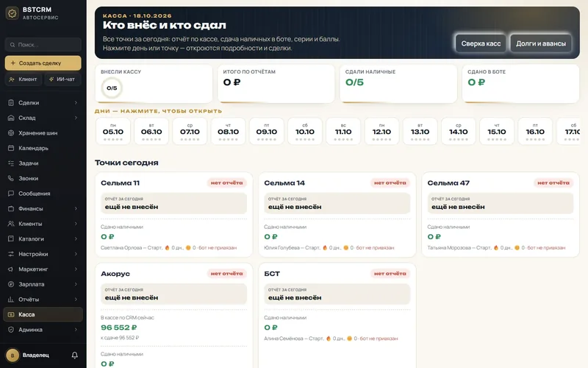Image resolution: width=588 pixels, height=368 pixels.
Task: Click the Календарь calendar icon
Action: (11, 148)
